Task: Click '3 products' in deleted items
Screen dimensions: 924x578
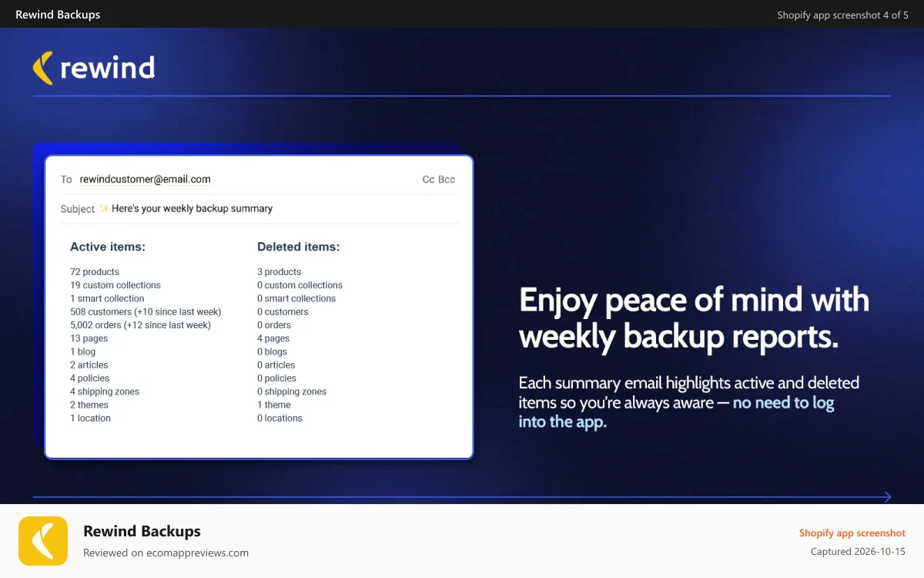Action: [x=280, y=272]
